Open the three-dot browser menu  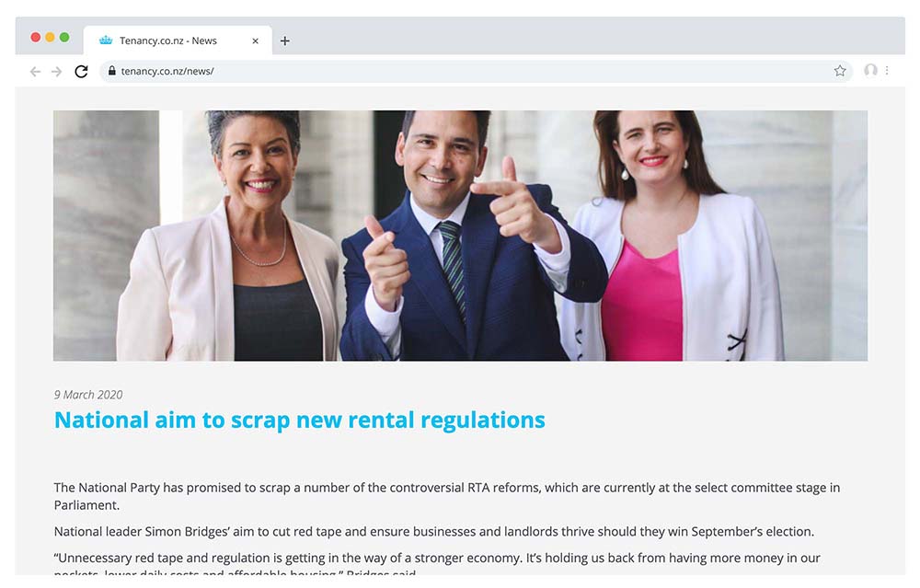click(x=887, y=71)
